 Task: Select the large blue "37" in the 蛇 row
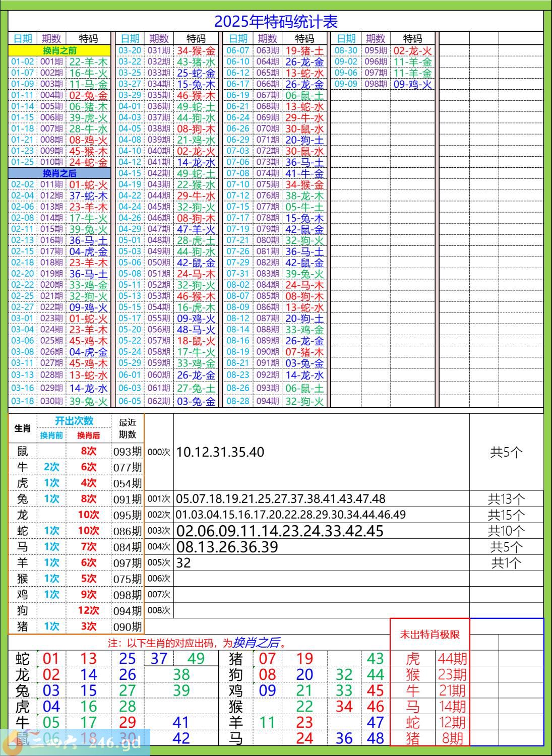(159, 658)
